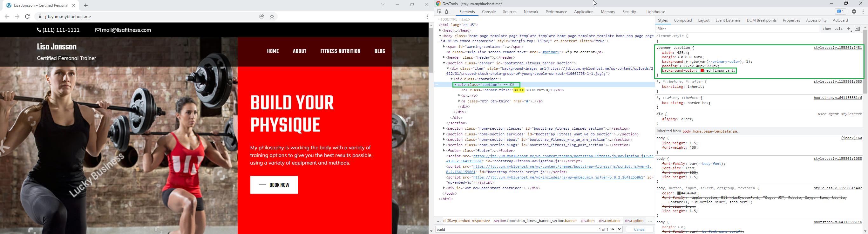
Task: Expand the footer element node
Action: 444,151
